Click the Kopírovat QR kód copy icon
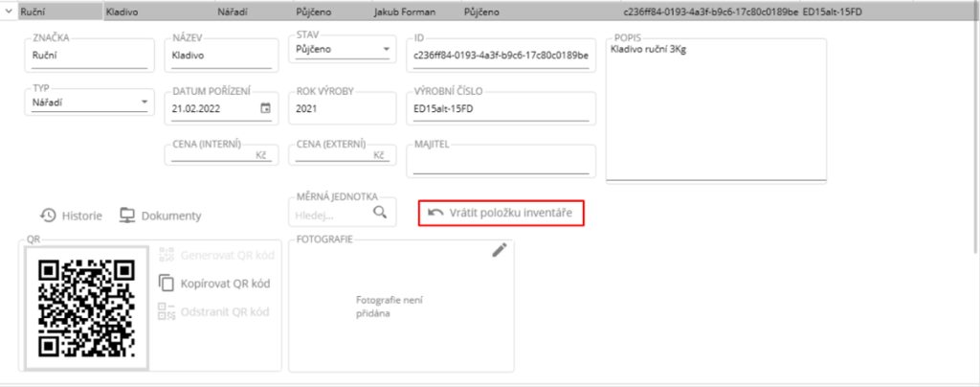This screenshot has width=980, height=387. pos(167,283)
